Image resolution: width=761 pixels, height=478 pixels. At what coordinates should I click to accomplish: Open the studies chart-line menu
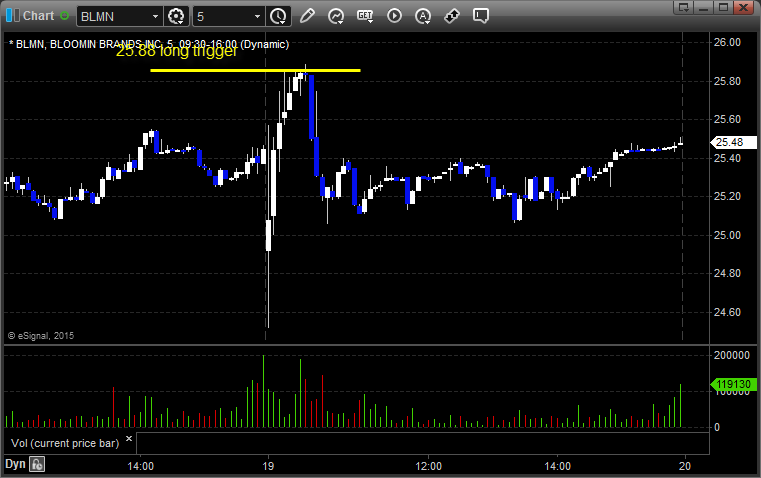click(335, 16)
